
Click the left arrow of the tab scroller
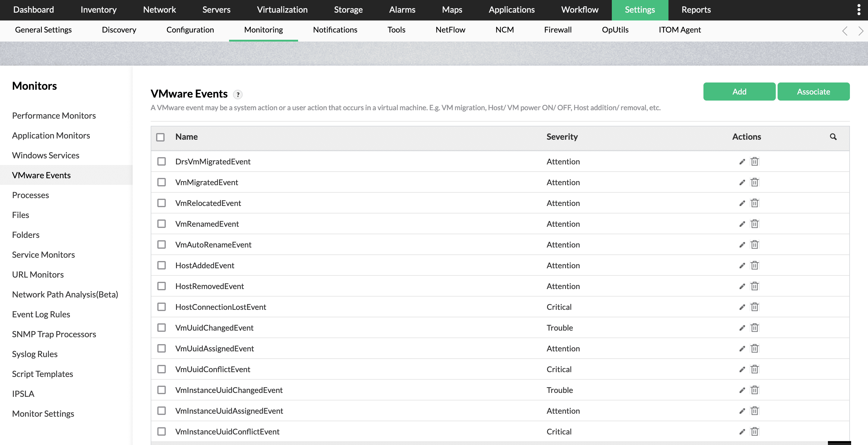[845, 31]
